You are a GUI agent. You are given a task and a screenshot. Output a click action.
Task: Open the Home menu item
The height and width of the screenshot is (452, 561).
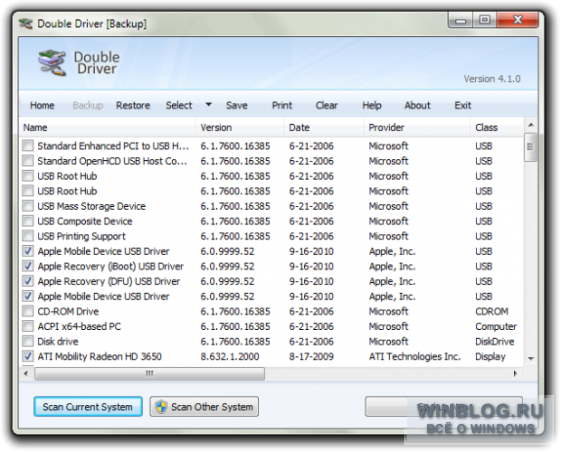pyautogui.click(x=42, y=105)
